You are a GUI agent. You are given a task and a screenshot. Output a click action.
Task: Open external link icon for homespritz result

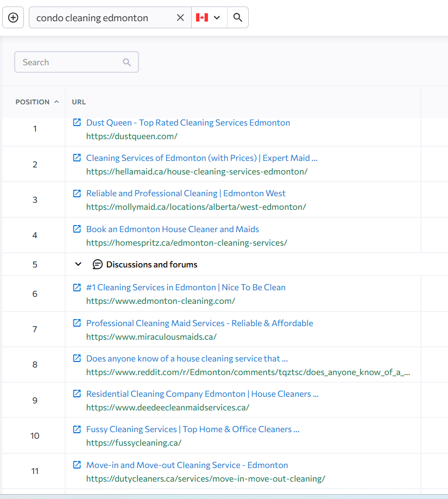point(77,229)
